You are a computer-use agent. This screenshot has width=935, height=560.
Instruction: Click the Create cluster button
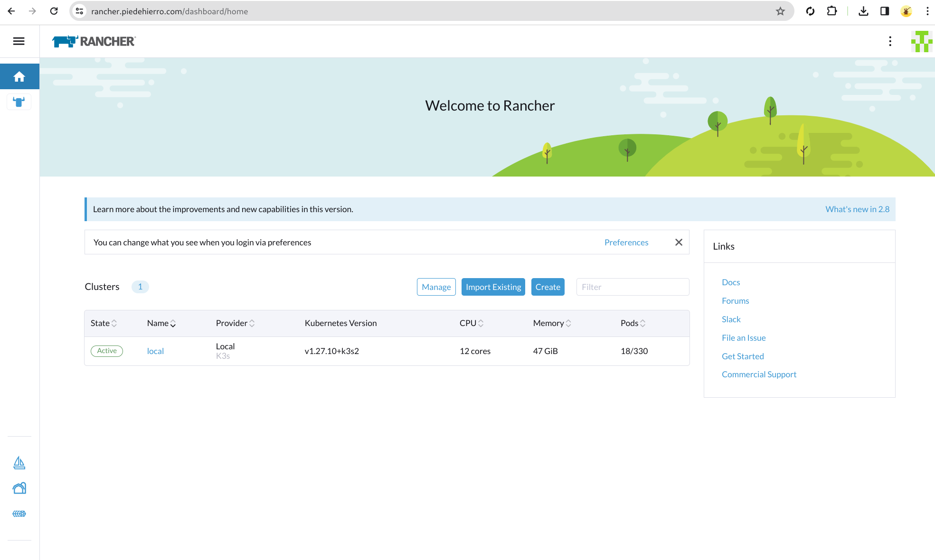coord(548,286)
